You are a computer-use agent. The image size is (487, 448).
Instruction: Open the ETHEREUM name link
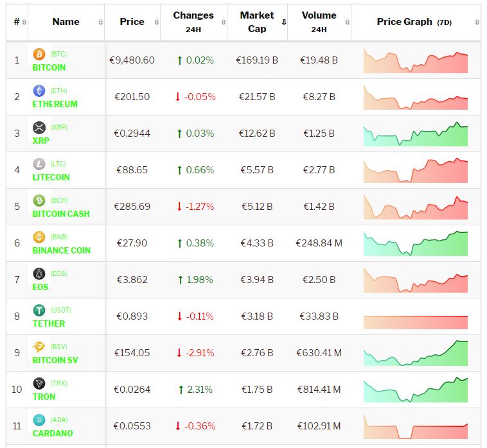point(55,104)
